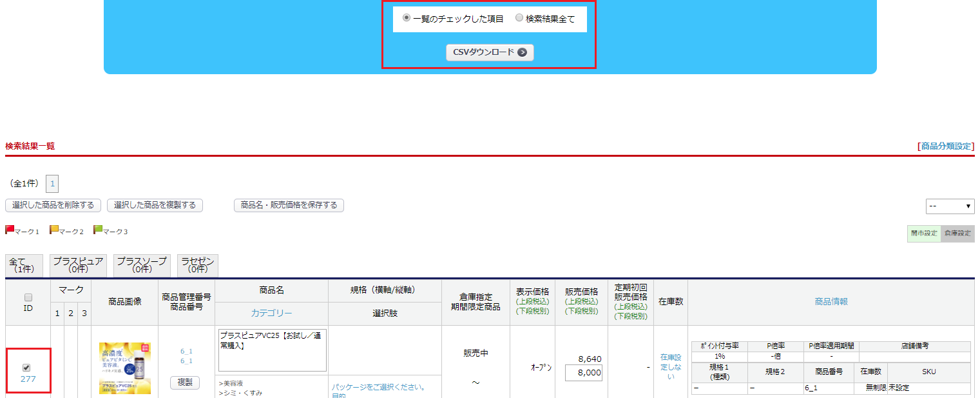Screen dimensions: 980x398
Task: Uncheck the checkbox for product 277
Action: (x=26, y=368)
